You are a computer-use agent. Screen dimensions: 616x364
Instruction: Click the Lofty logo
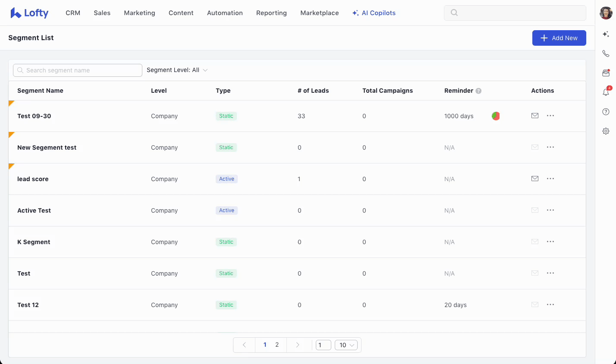pos(29,13)
